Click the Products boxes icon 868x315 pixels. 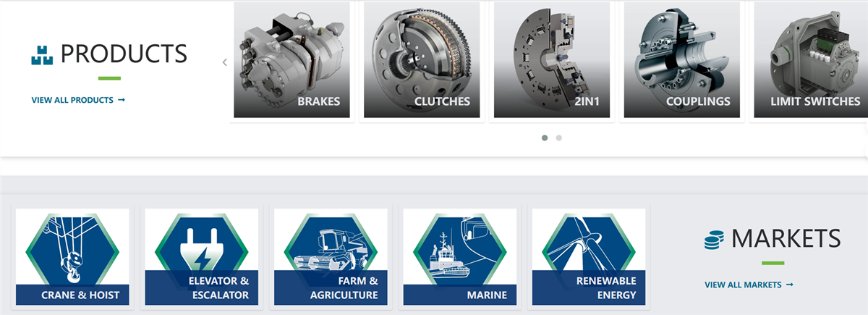[43, 55]
